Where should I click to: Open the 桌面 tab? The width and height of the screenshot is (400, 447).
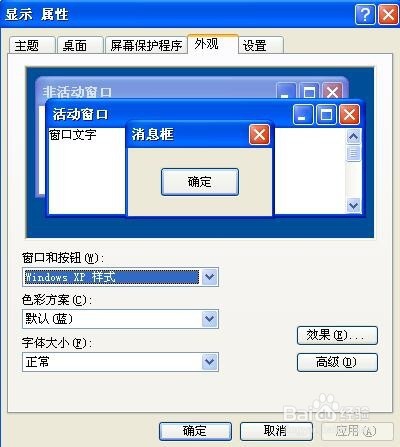click(80, 45)
